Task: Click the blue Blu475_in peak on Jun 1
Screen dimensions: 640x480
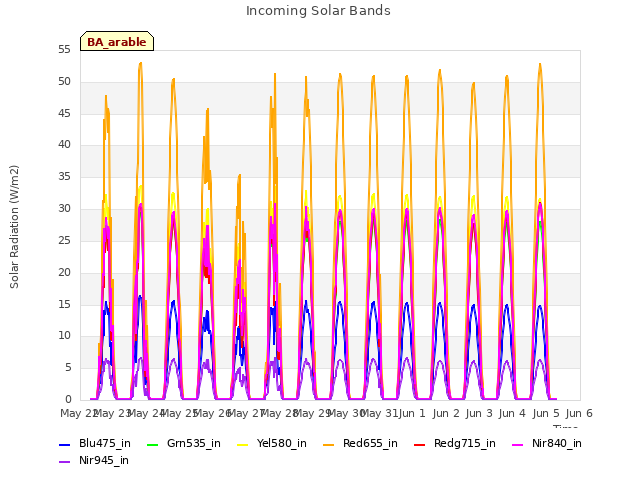Action: click(407, 303)
